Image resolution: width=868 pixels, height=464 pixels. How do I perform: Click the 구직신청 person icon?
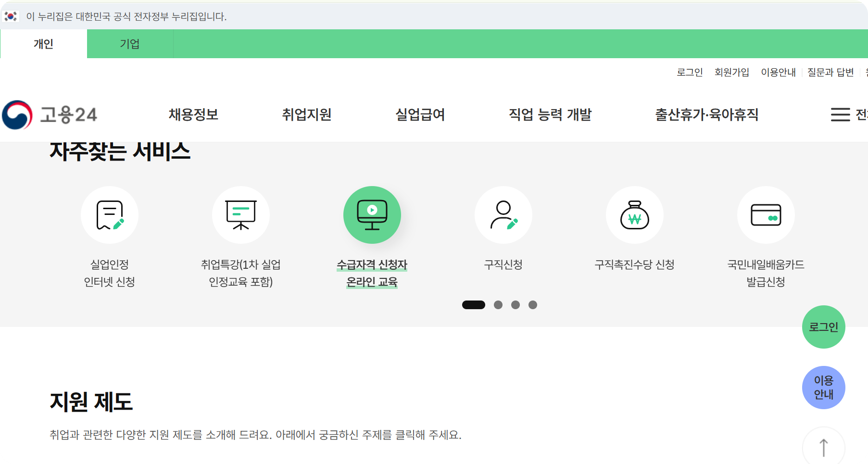(503, 215)
